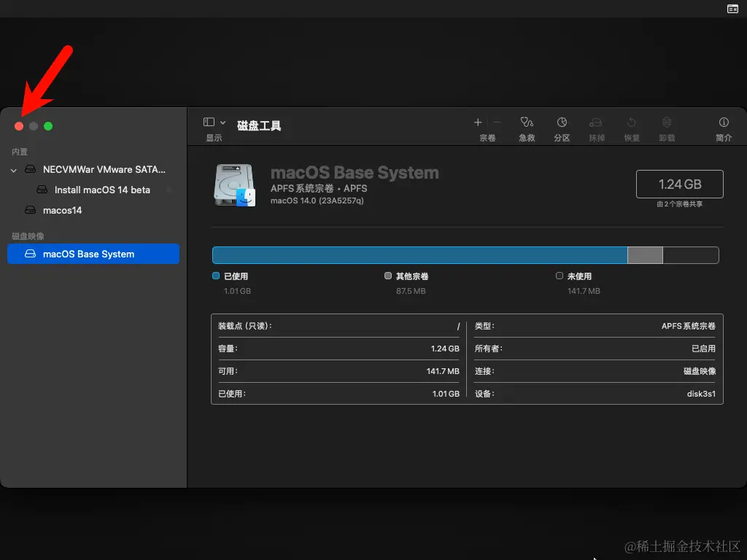The height and width of the screenshot is (560, 747).
Task: Click the Erase (抹掉) toolbar icon
Action: pos(596,122)
